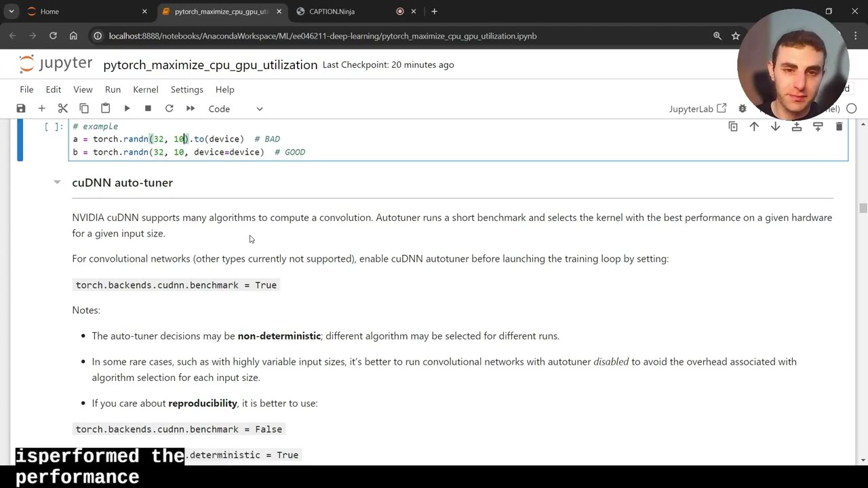Copy the selected cell in the toolbar

84,108
